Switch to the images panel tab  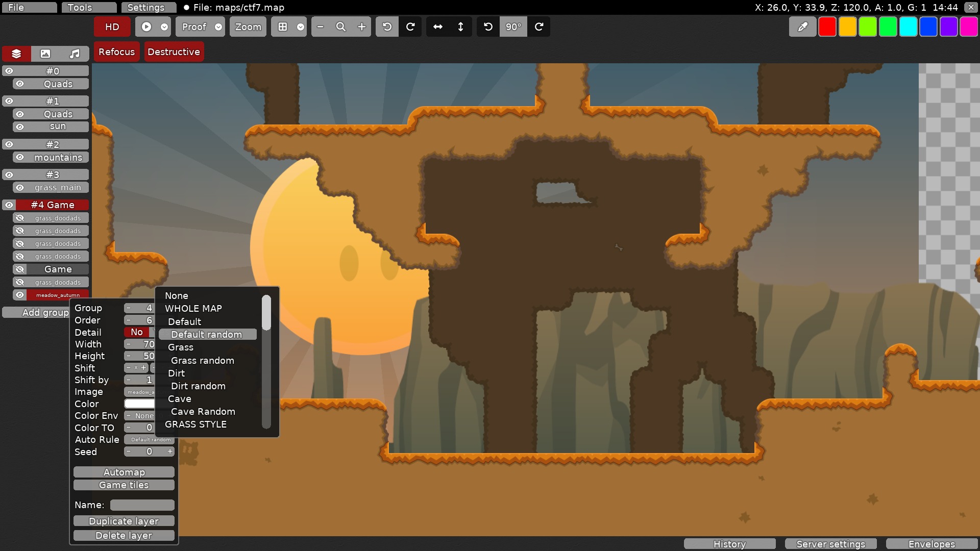tap(46, 54)
